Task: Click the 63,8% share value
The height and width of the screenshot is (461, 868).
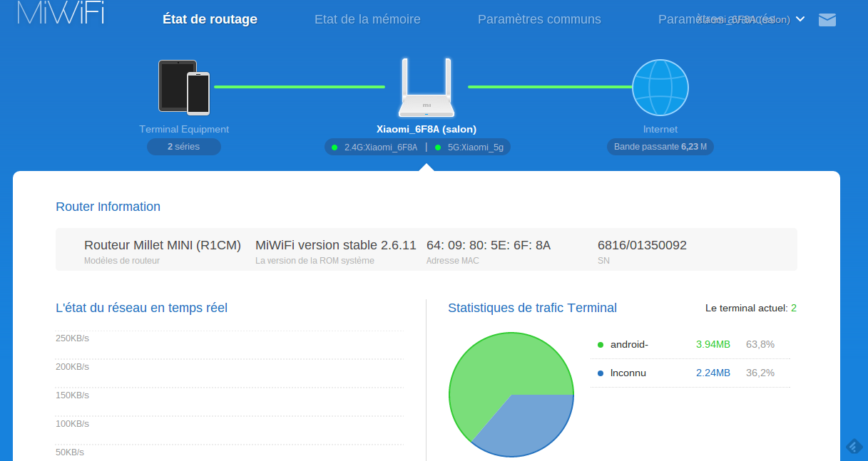Action: [760, 344]
